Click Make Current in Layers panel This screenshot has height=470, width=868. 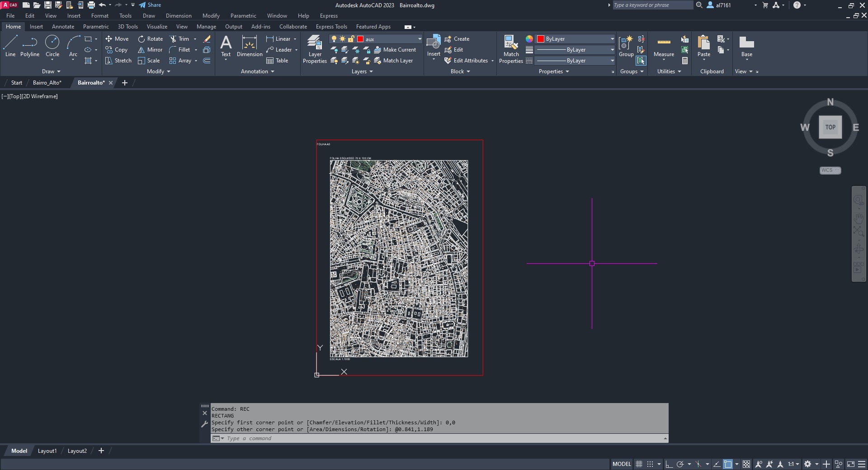[x=395, y=50]
